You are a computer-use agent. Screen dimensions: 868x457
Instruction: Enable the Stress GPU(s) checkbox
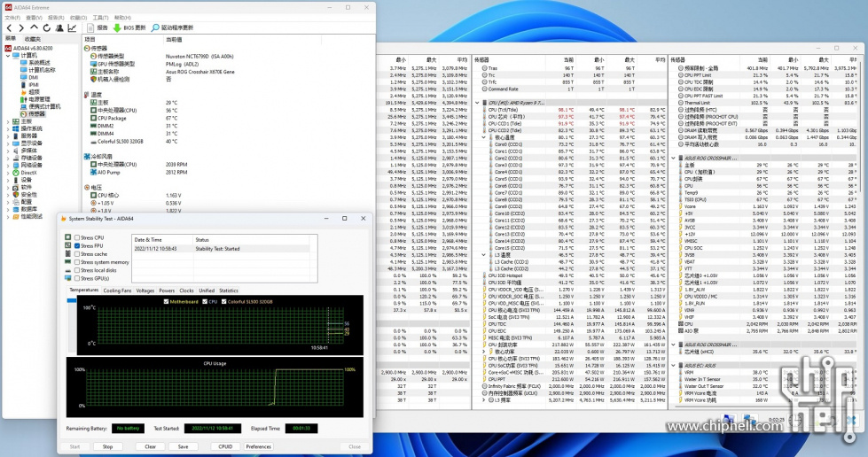click(77, 278)
